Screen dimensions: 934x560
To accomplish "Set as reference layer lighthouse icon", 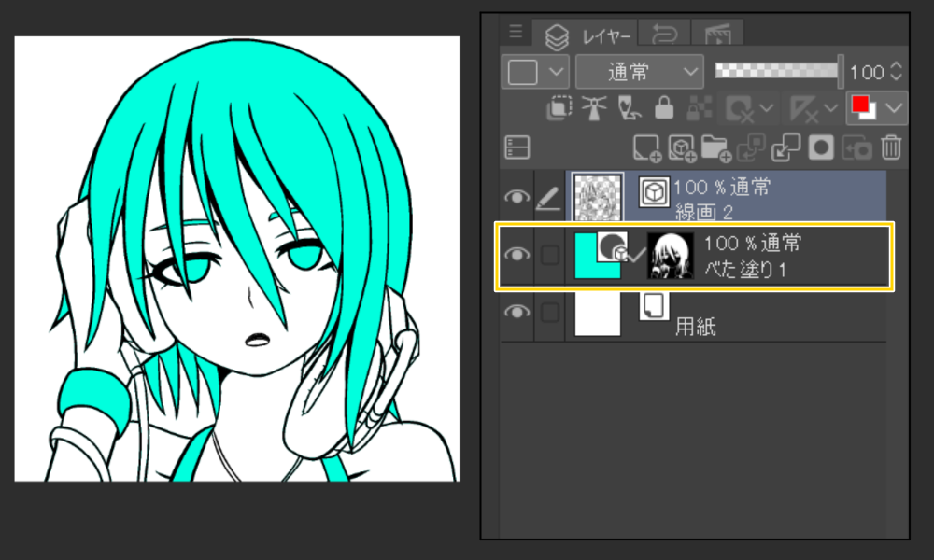I will 594,108.
